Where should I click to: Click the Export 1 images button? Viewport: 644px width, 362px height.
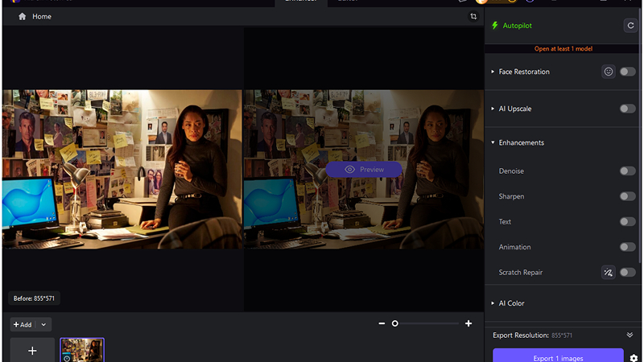[x=558, y=357]
